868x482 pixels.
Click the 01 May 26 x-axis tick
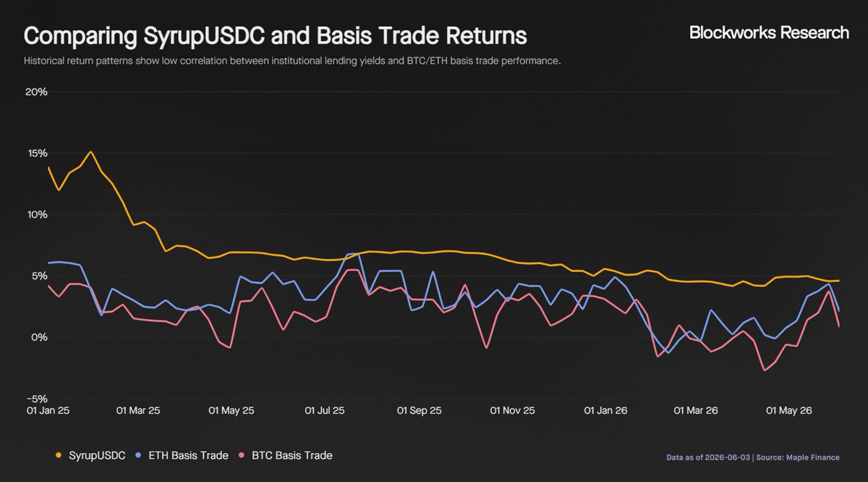[790, 410]
